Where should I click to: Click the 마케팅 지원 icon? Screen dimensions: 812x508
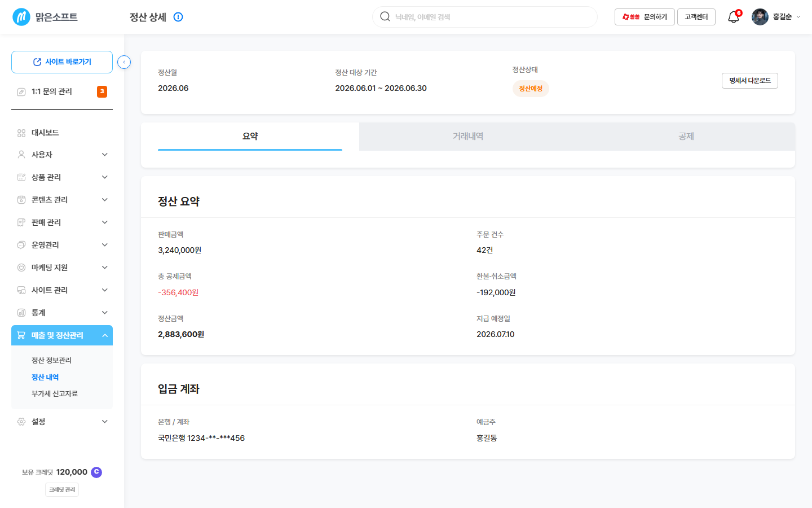[21, 268]
